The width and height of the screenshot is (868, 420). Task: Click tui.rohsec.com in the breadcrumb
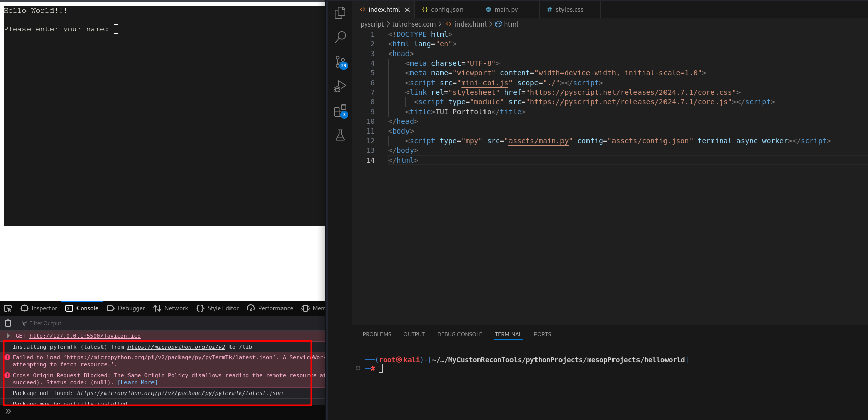tap(414, 24)
